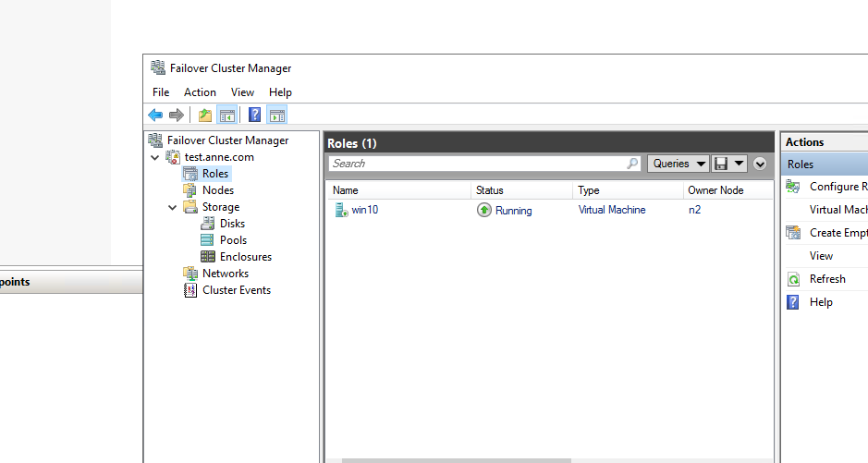The width and height of the screenshot is (868, 463).
Task: Open the Help menu
Action: (280, 92)
